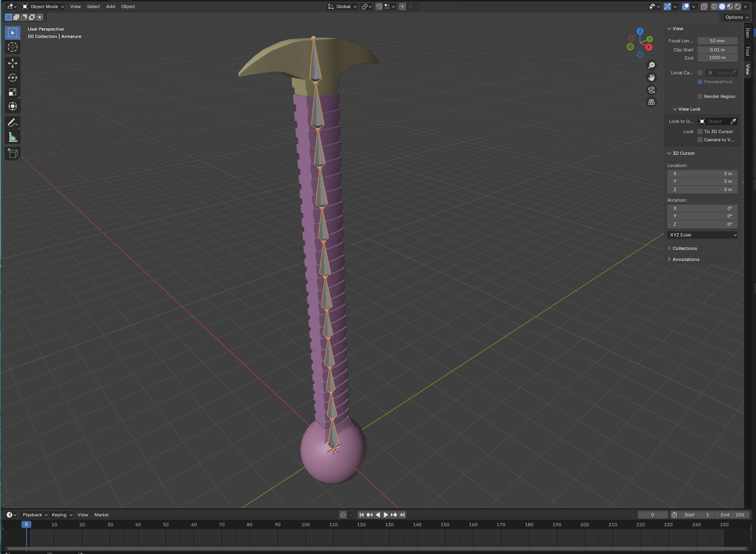Open the Add menu
756x554 pixels.
[111, 7]
